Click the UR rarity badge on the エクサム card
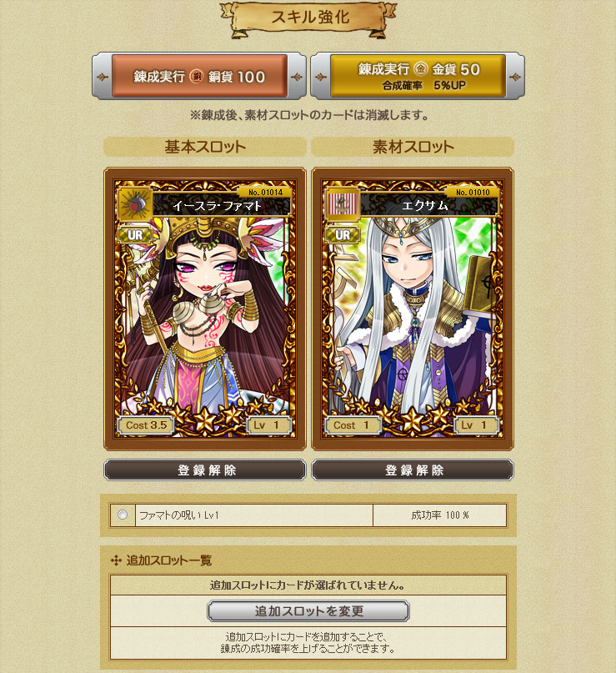The height and width of the screenshot is (673, 616). (x=343, y=235)
